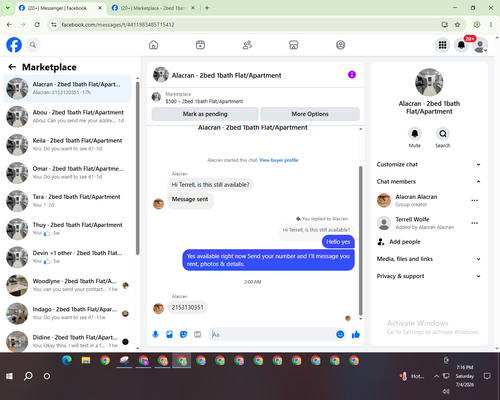Expand Customize chat section

pos(429,164)
